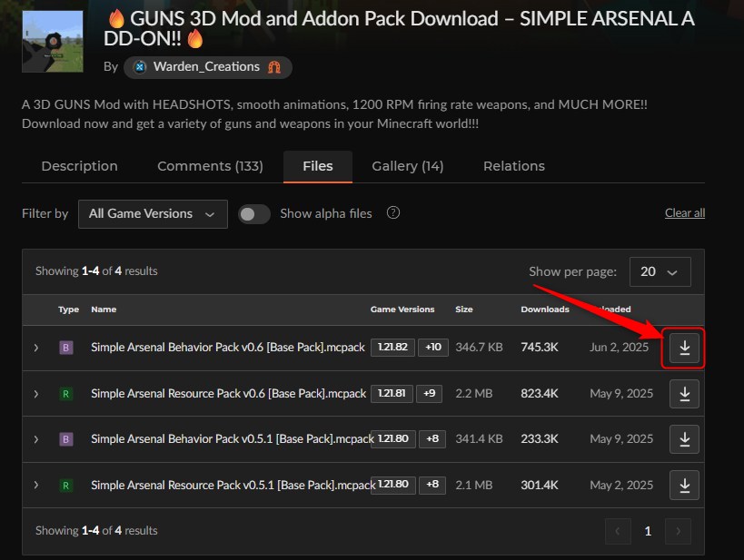Open Warden_Creations author profile
Screen dimensions: 744x560
tap(207, 67)
